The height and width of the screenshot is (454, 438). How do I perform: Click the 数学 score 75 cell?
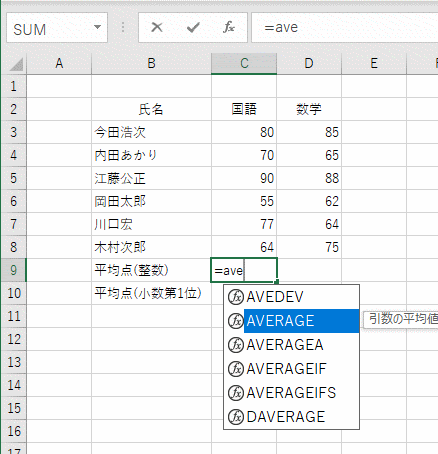click(x=309, y=247)
